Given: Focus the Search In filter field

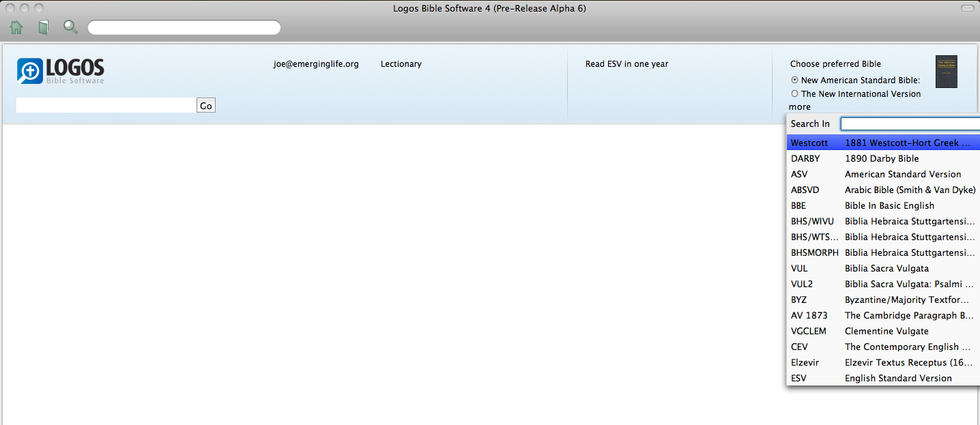Looking at the screenshot, I should point(910,123).
